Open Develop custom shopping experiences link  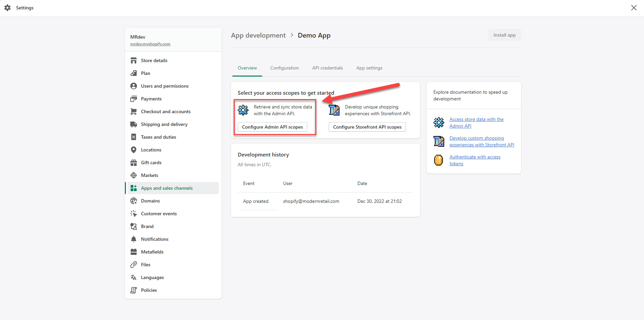482,141
